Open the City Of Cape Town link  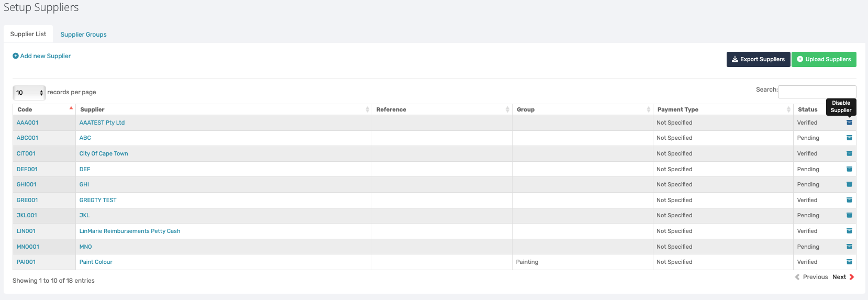[x=104, y=153]
